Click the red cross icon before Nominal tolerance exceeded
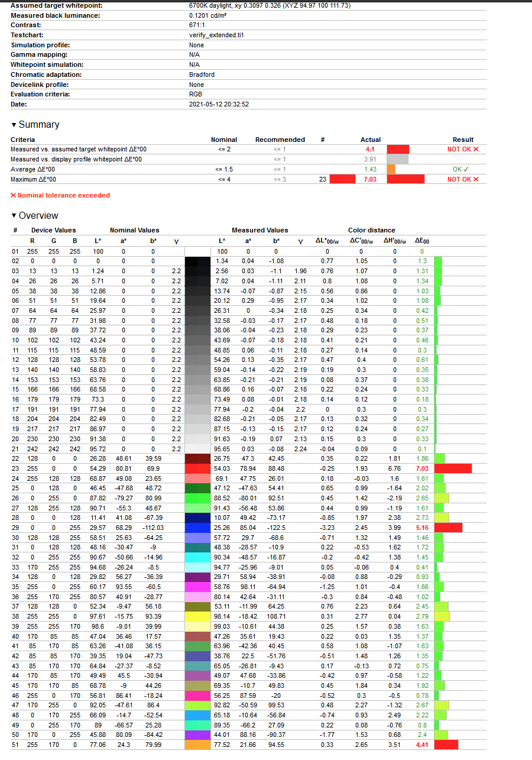Screen dimensions: 532x760 (x=13, y=195)
